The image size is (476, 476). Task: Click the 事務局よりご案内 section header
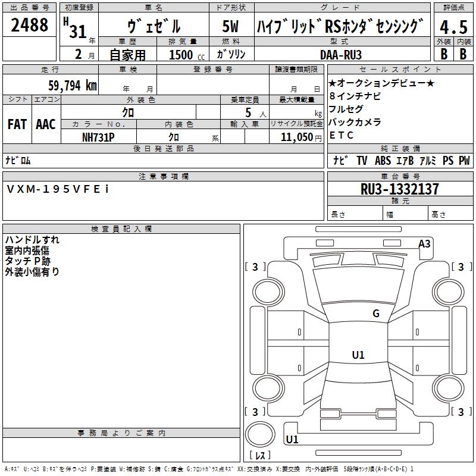pyautogui.click(x=121, y=433)
